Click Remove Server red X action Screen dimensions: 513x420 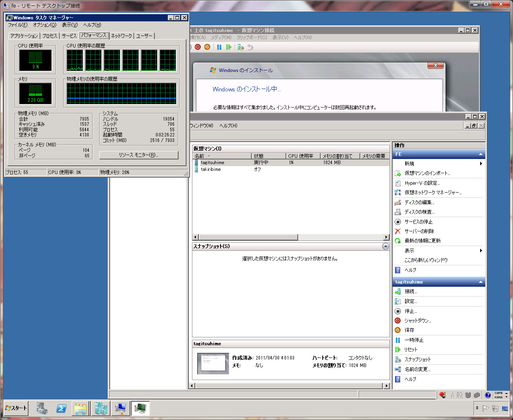[419, 231]
